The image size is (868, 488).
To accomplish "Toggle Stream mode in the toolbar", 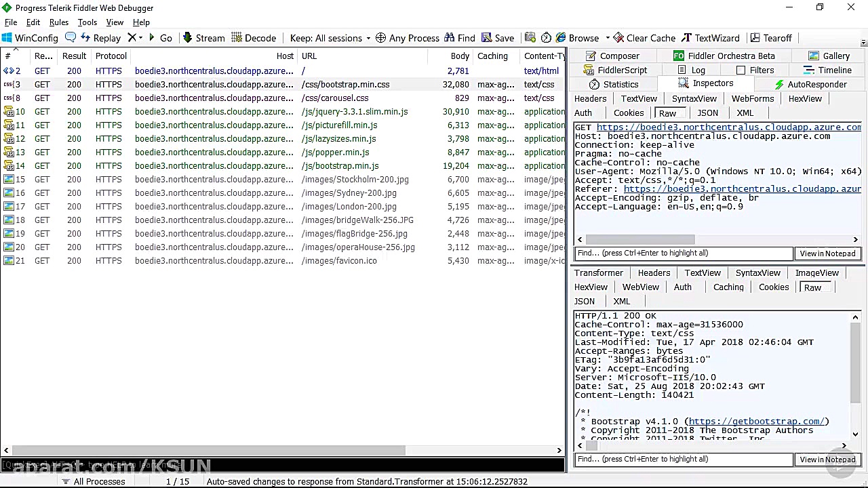I will [x=205, y=38].
